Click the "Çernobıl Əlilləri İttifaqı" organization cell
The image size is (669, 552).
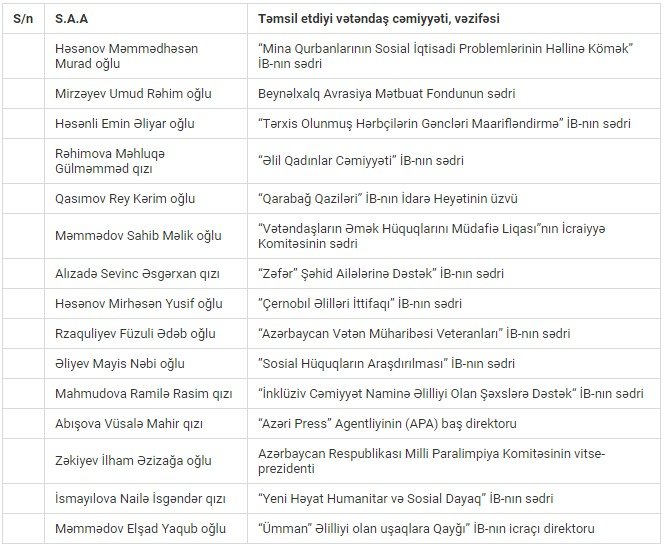(360, 302)
